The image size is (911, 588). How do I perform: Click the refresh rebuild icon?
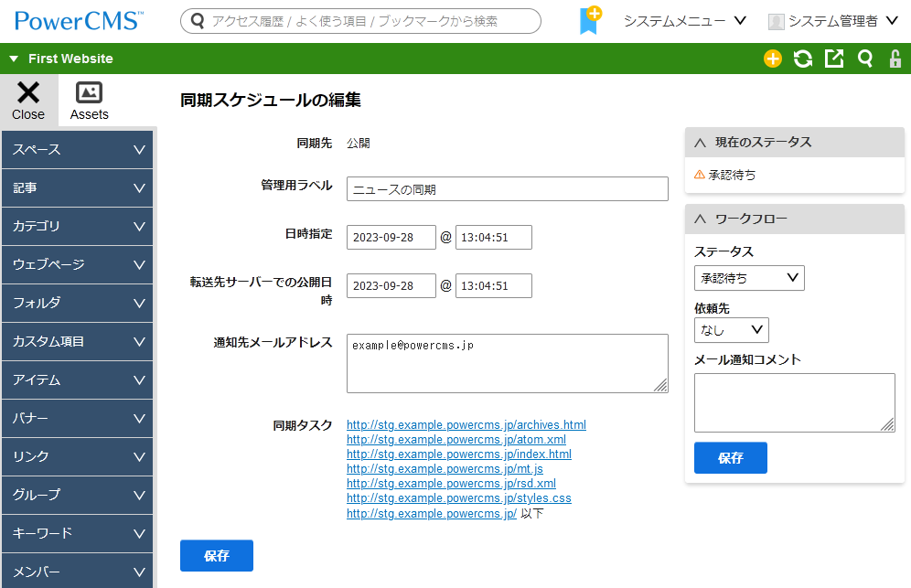[803, 59]
